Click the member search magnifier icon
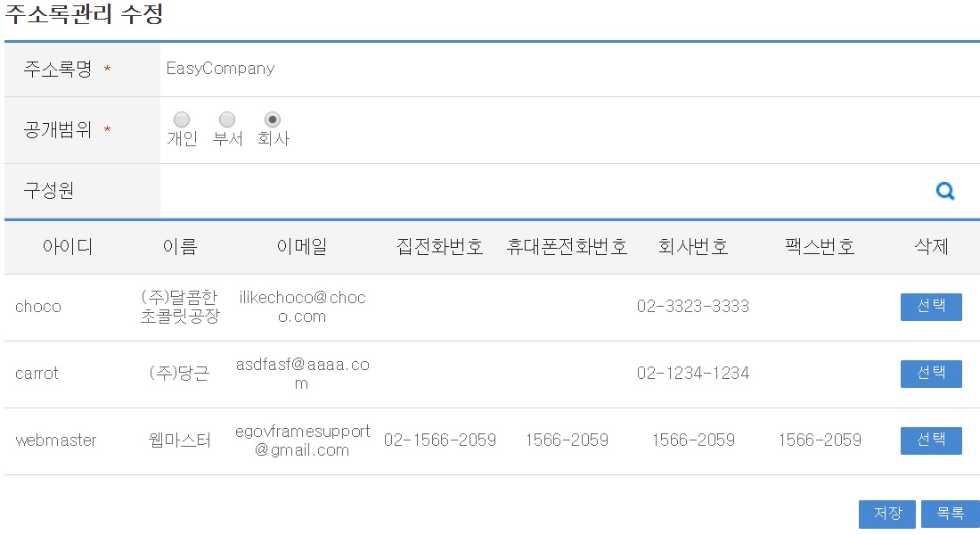Screen dimensions: 980x535 [x=945, y=191]
